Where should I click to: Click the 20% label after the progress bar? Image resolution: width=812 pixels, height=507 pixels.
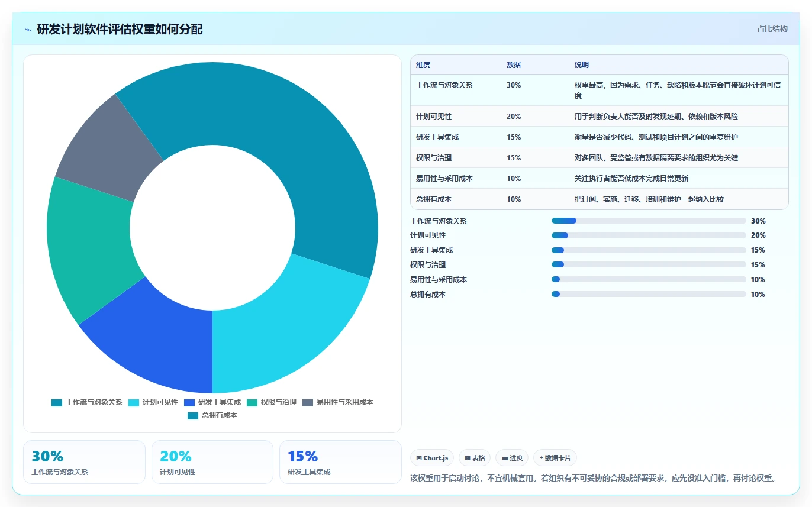(758, 235)
